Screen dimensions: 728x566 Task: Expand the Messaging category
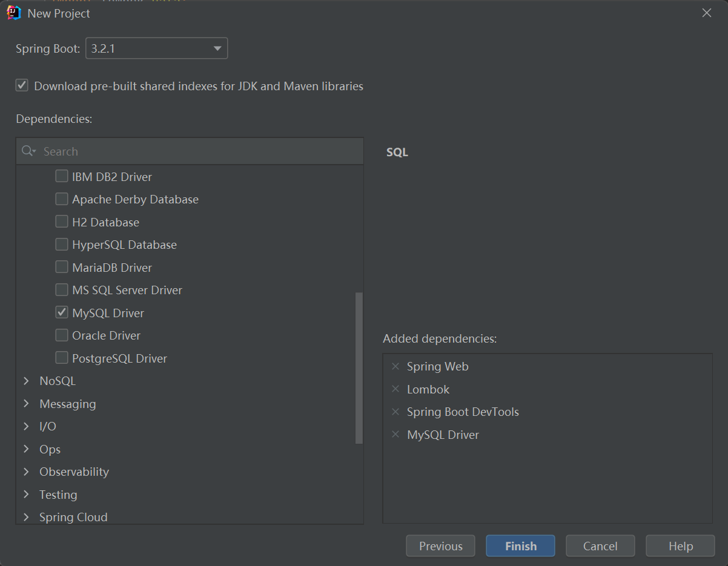(26, 404)
